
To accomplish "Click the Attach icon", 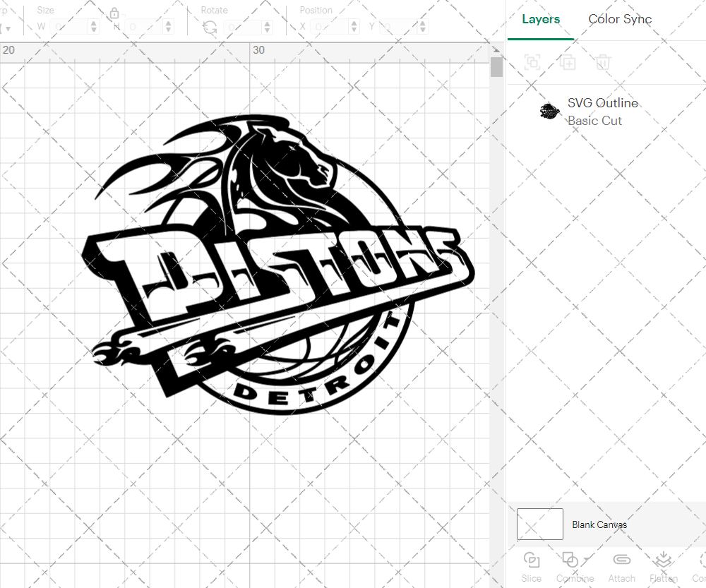I will (622, 559).
